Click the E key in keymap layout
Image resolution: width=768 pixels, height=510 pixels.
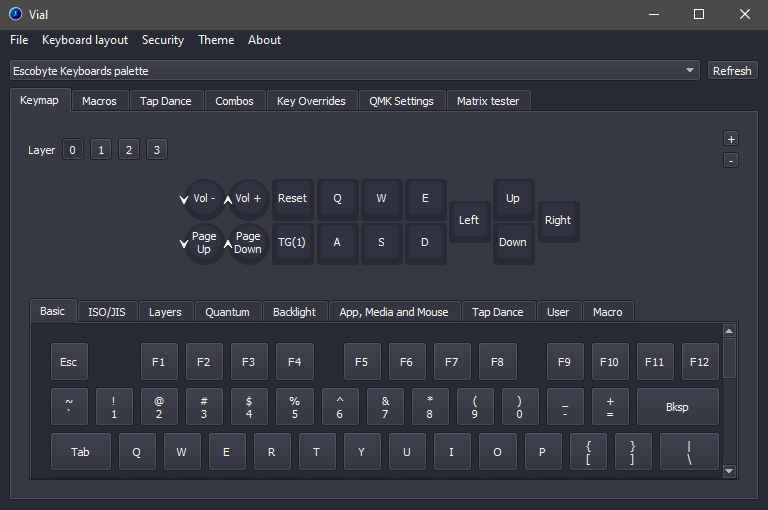[x=425, y=198]
